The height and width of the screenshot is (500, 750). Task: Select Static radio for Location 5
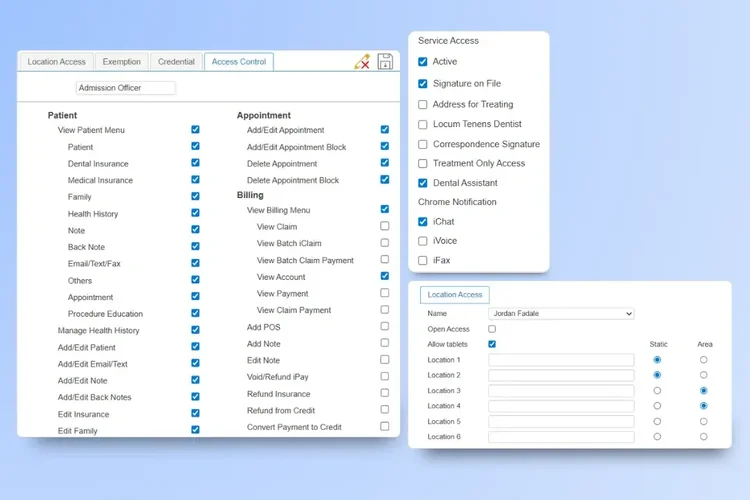point(657,422)
